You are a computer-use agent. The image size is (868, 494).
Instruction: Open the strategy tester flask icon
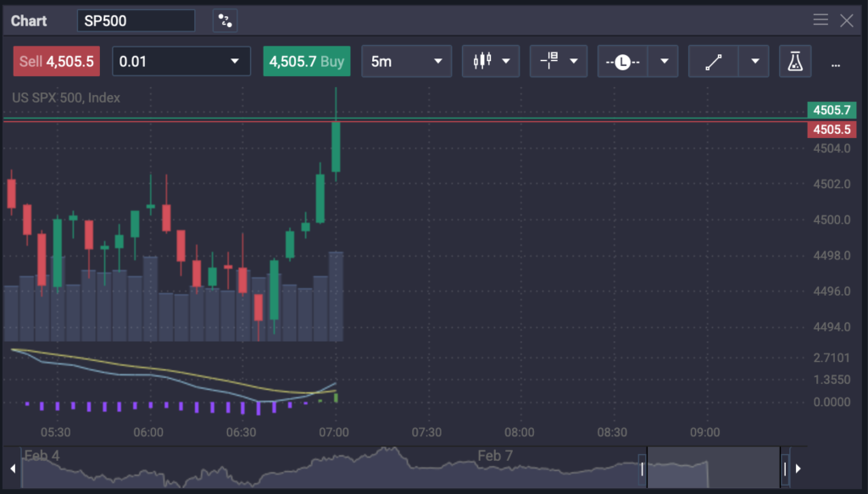coord(795,60)
